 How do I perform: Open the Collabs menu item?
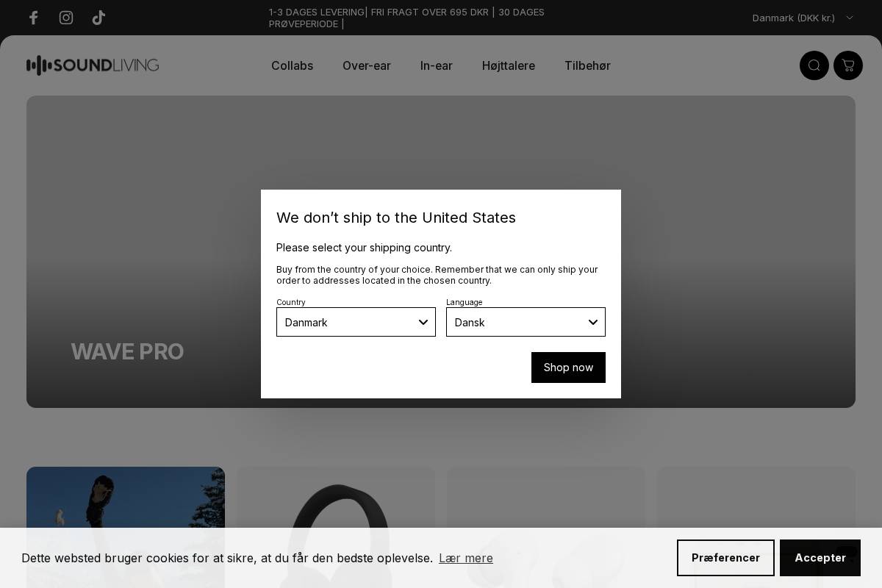(292, 65)
